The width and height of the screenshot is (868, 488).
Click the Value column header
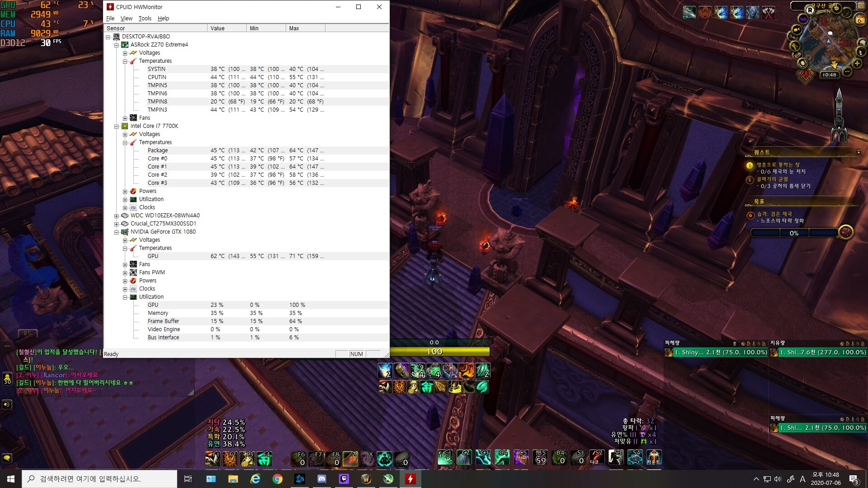tap(227, 28)
